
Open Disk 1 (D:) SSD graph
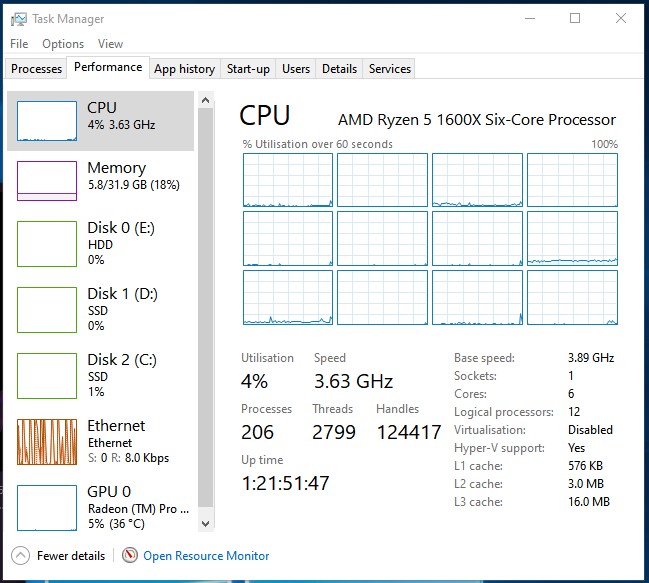coord(47,309)
